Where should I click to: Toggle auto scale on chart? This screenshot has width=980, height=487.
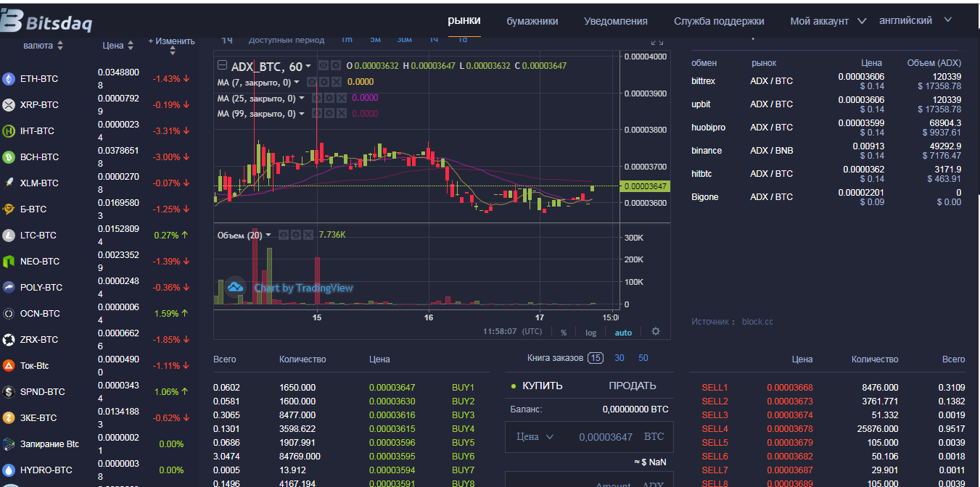[623, 333]
